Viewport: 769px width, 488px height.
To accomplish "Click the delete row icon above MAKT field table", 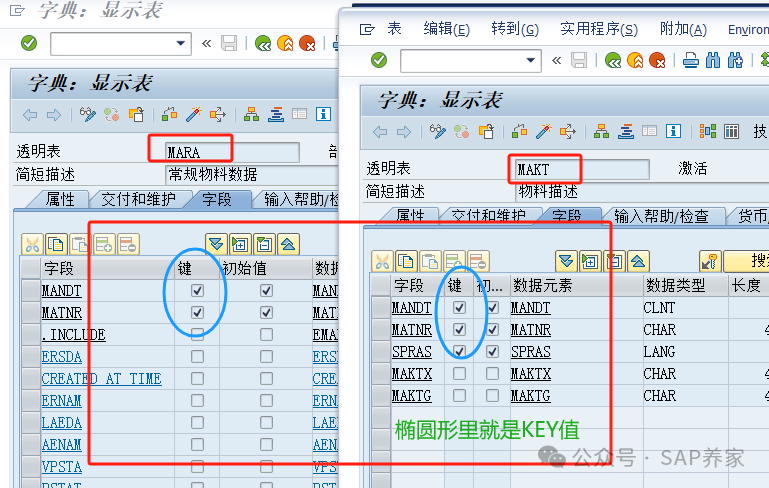I will 478,261.
